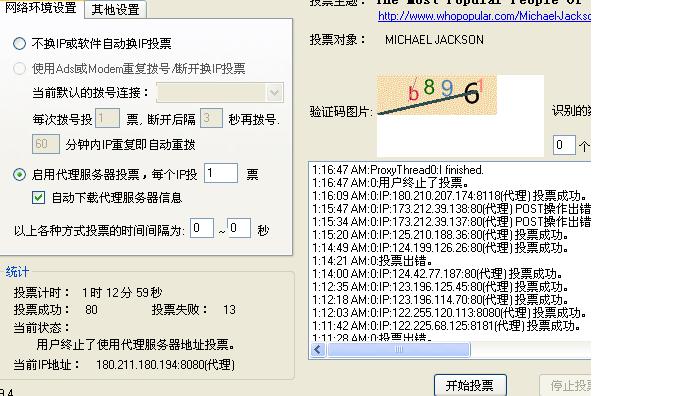Click the 60 分钟内IP重复 minutes field

coord(46,144)
